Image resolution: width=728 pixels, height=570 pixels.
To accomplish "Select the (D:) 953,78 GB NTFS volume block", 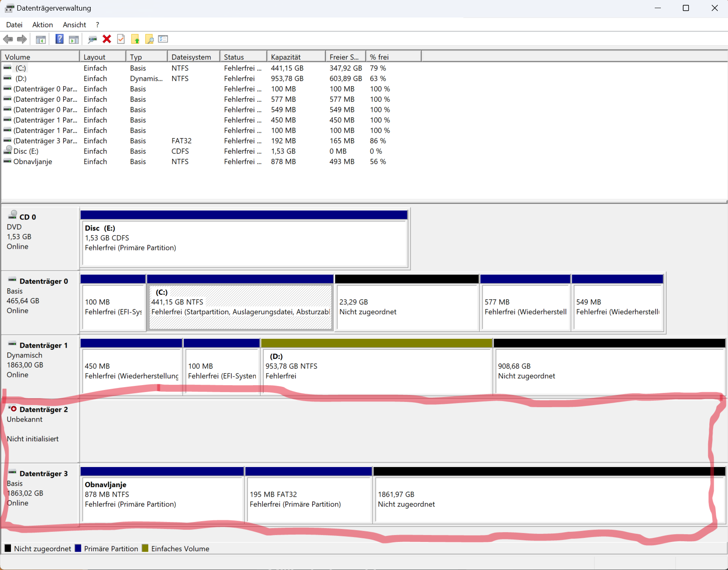I will click(377, 366).
